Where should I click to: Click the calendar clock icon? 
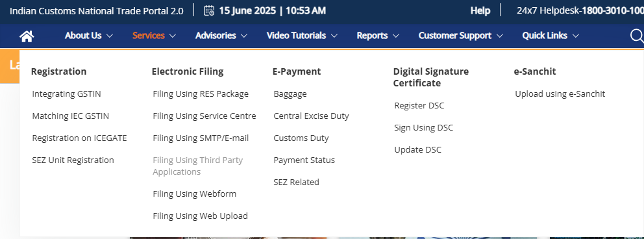(x=209, y=10)
